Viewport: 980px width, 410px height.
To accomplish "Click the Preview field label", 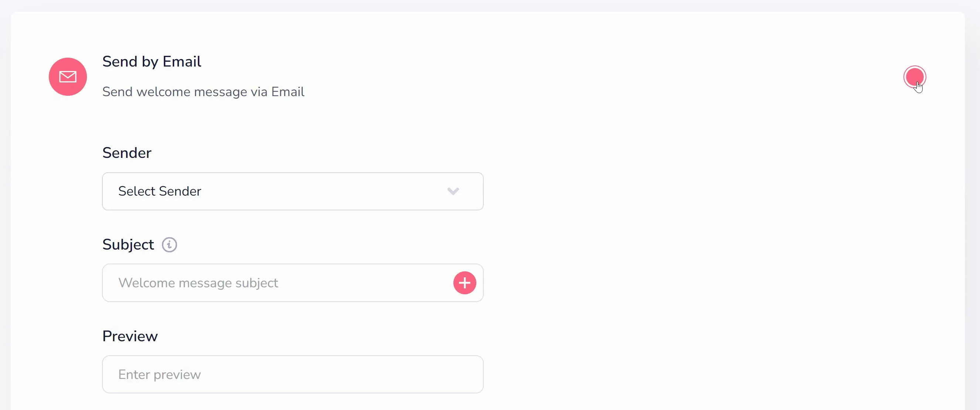I will [x=130, y=336].
